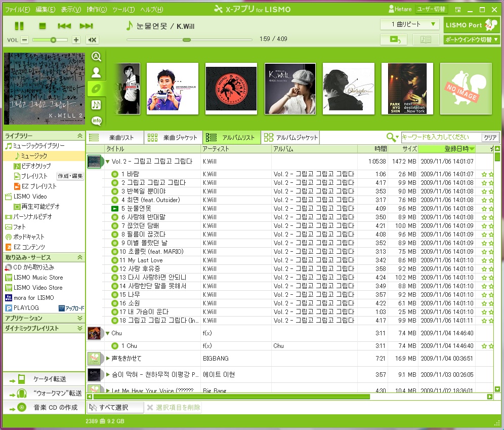Click the "ウォークマン"転送 button

pyautogui.click(x=44, y=393)
